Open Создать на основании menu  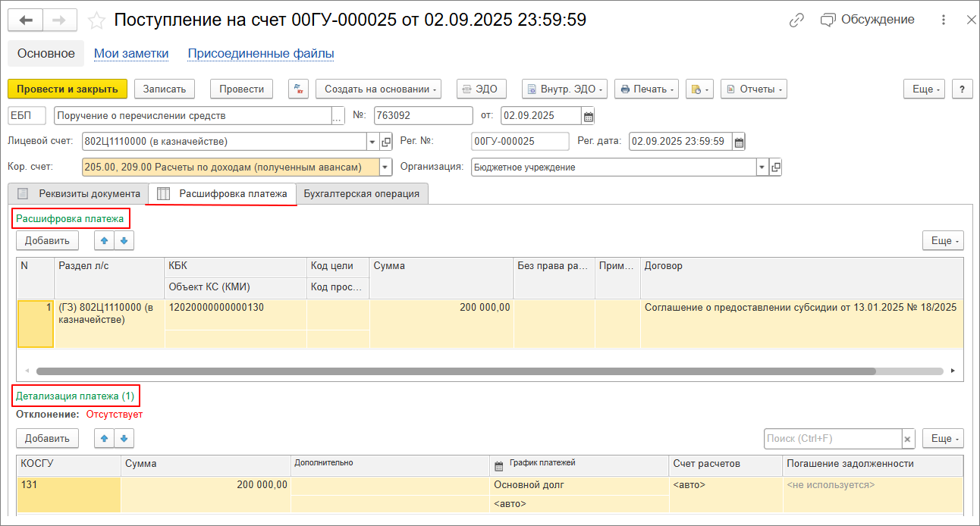[x=381, y=89]
